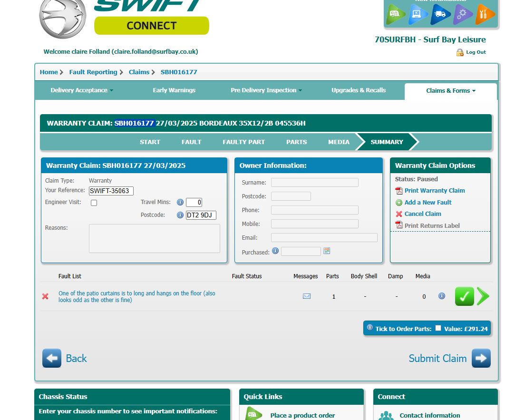Open the Purchased date calendar picker
Screen dimensions: 525x420
tap(326, 251)
